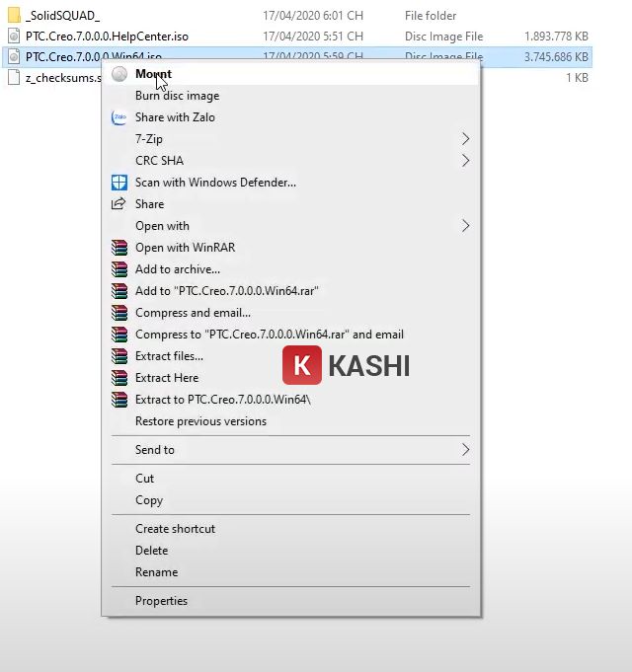Click the Mount disc icon
This screenshot has width=632, height=672.
[119, 74]
